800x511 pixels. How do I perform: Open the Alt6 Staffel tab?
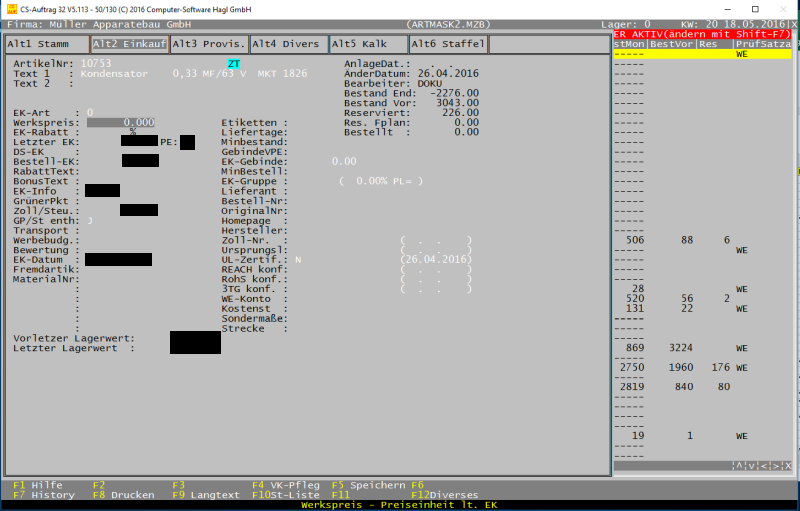pyautogui.click(x=448, y=44)
